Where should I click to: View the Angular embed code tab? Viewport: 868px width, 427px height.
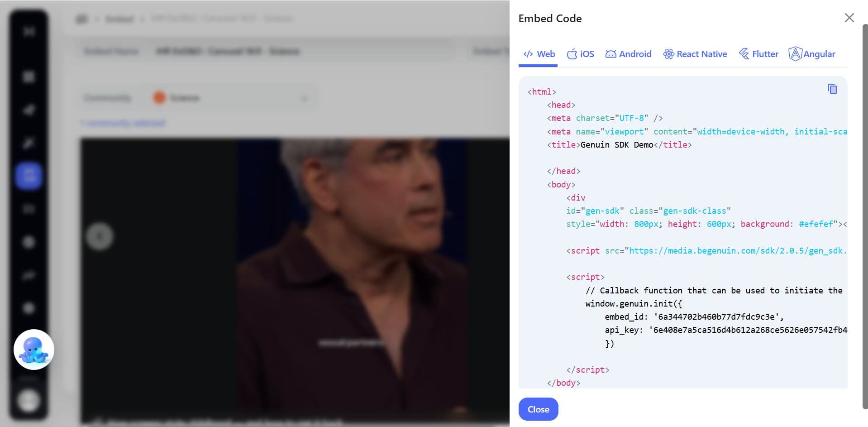click(x=812, y=54)
